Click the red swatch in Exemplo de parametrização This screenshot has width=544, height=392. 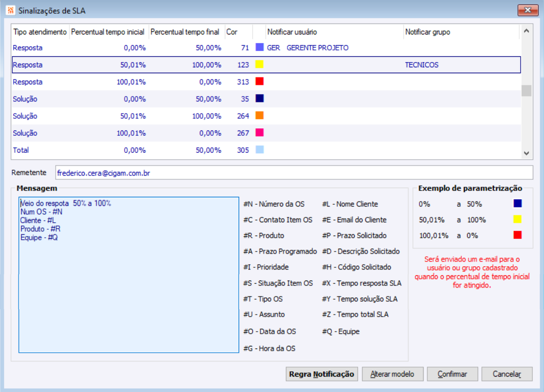(x=517, y=235)
